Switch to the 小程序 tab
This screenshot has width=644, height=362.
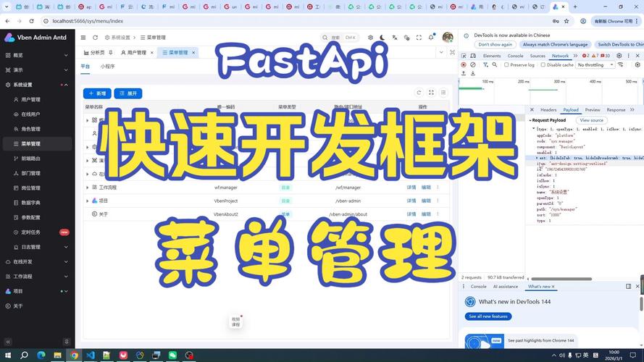point(108,66)
